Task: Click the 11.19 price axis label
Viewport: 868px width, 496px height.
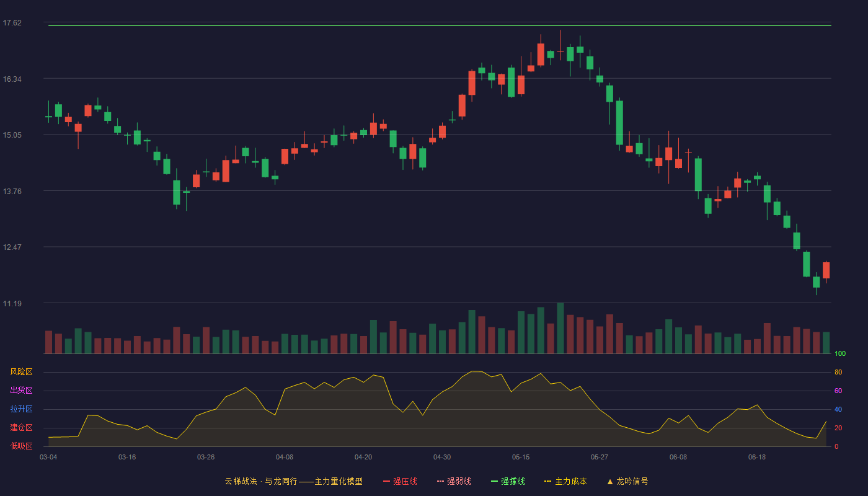Action: point(12,303)
